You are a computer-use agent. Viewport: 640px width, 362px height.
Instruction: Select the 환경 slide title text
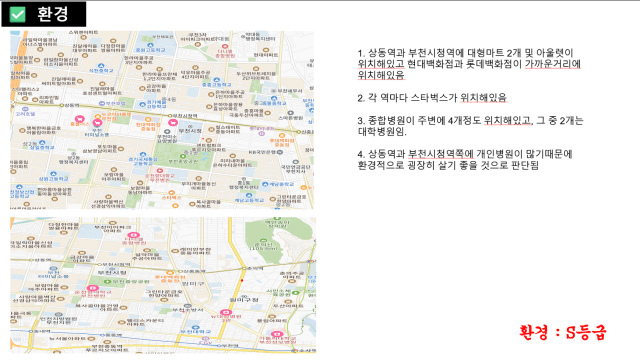[x=53, y=14]
